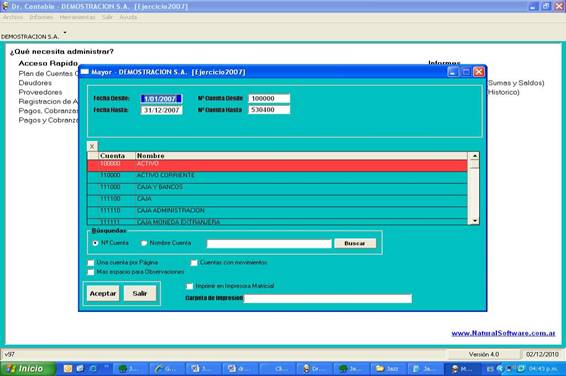Click the Búsquedas search text box
Screen dimensions: 566x376
click(x=269, y=244)
